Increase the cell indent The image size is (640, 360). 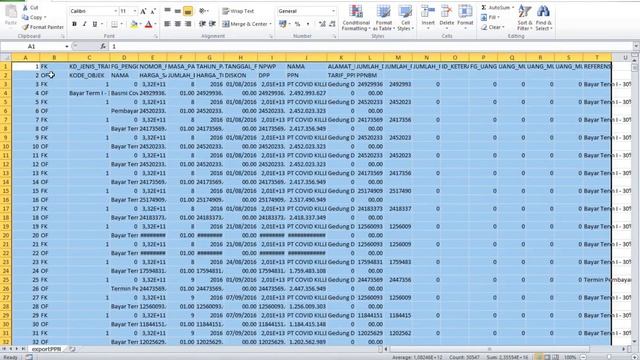click(x=212, y=24)
